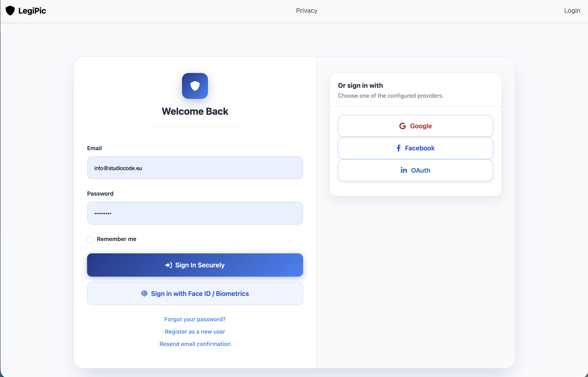The image size is (588, 377).
Task: Sign in with the Google provider button
Action: (x=416, y=126)
